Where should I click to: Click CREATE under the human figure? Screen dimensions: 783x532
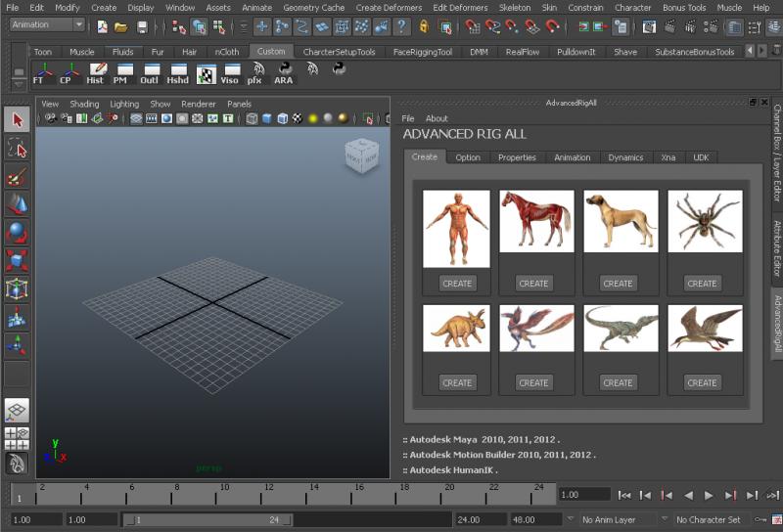[x=457, y=284]
